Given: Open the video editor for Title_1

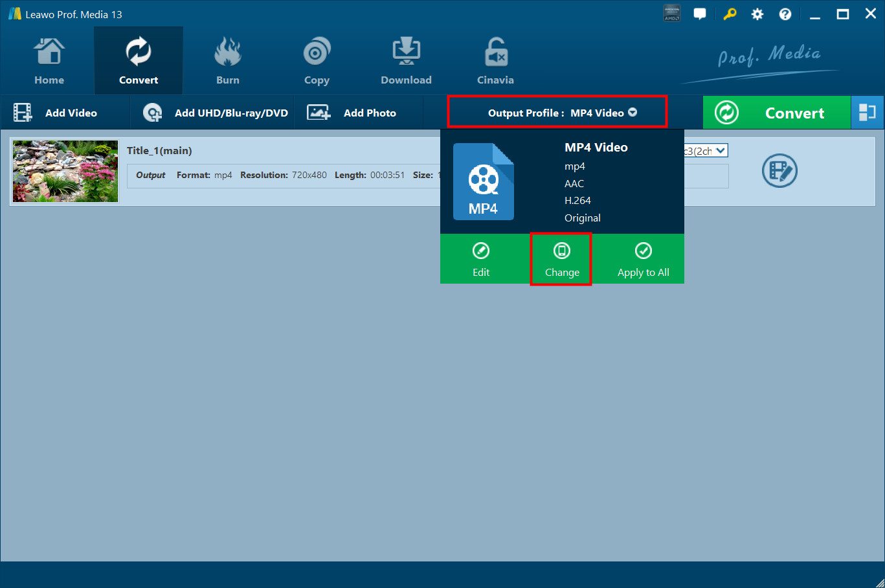Looking at the screenshot, I should pos(779,171).
